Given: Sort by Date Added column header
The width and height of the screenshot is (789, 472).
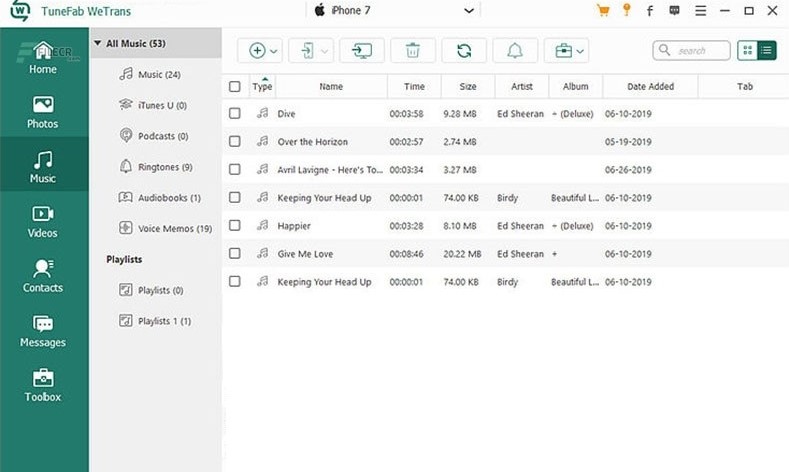Looking at the screenshot, I should point(650,87).
